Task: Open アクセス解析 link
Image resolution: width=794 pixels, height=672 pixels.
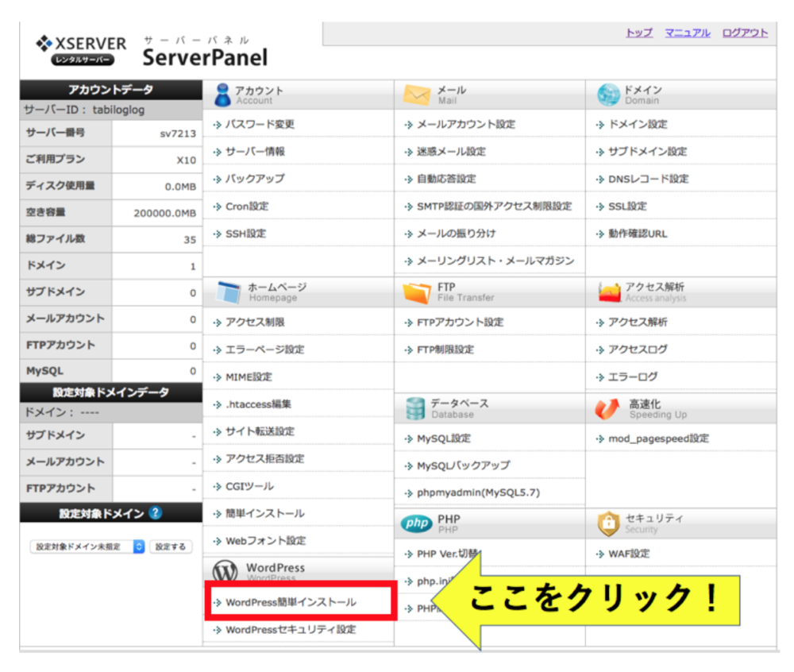Action: (x=638, y=322)
